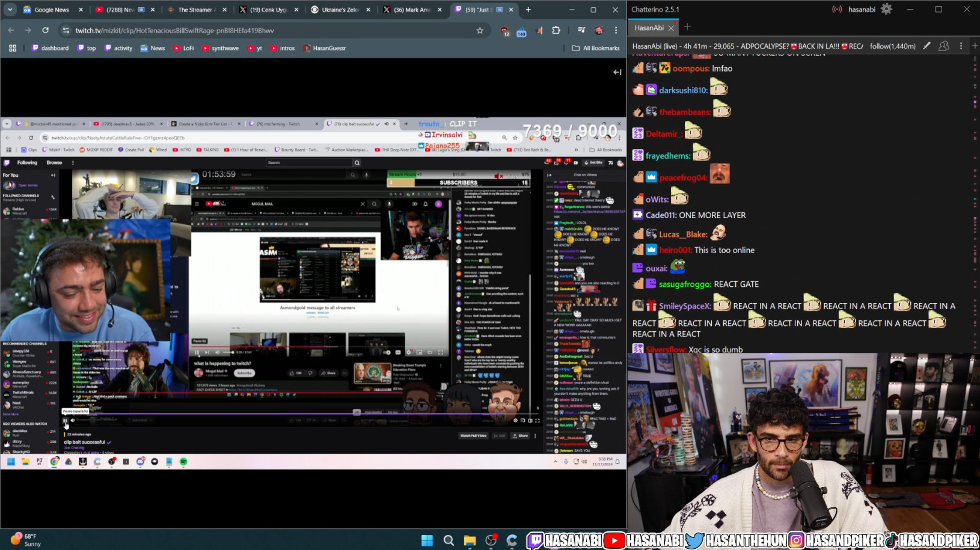Click username sasugafroggo in chat
980x550 pixels.
pyautogui.click(x=685, y=284)
